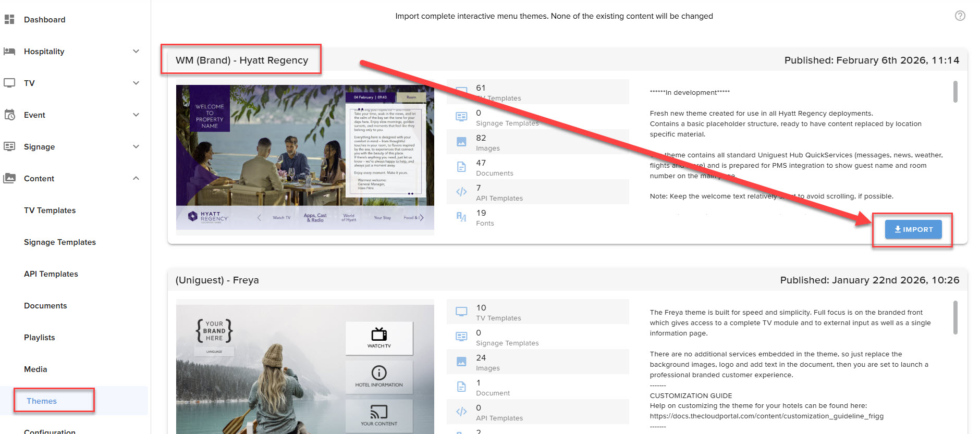Go to the Playlists page
The image size is (980, 434).
40,338
